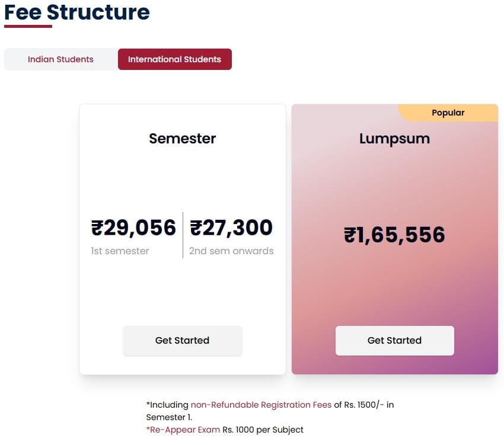
Task: Click the Fee Structure heading
Action: pyautogui.click(x=77, y=12)
